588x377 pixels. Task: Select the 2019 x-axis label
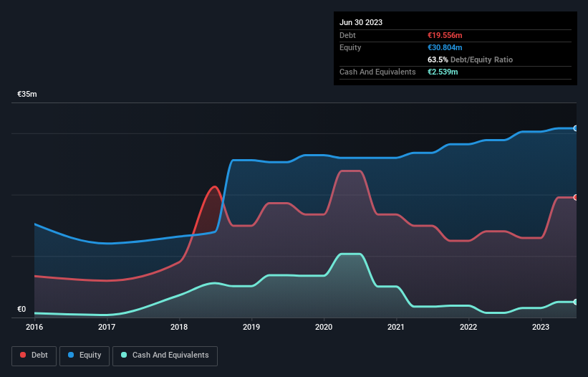(251, 327)
